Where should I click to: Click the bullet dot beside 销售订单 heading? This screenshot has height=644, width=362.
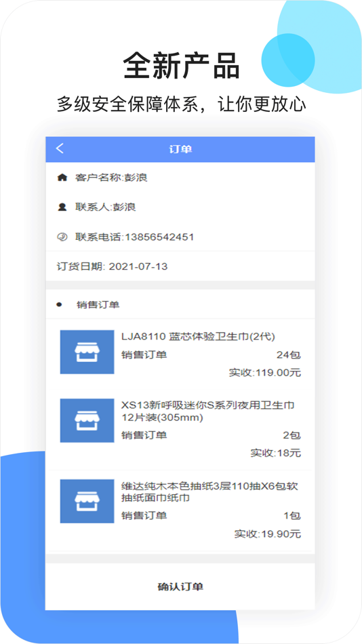(x=59, y=305)
